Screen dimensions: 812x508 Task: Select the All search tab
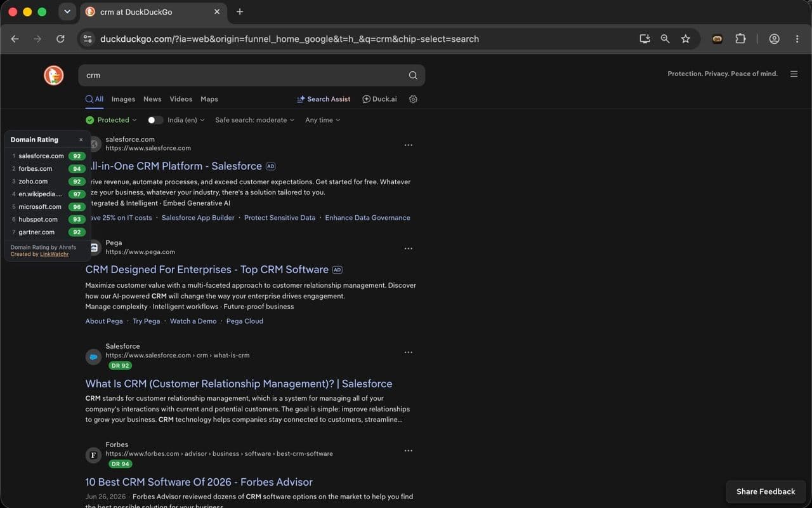[95, 99]
